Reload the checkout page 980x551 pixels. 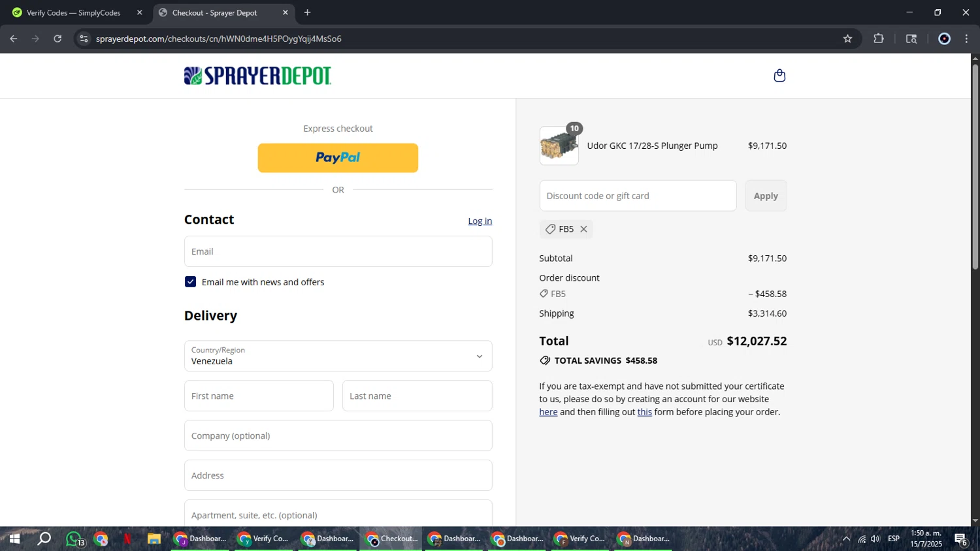(57, 39)
